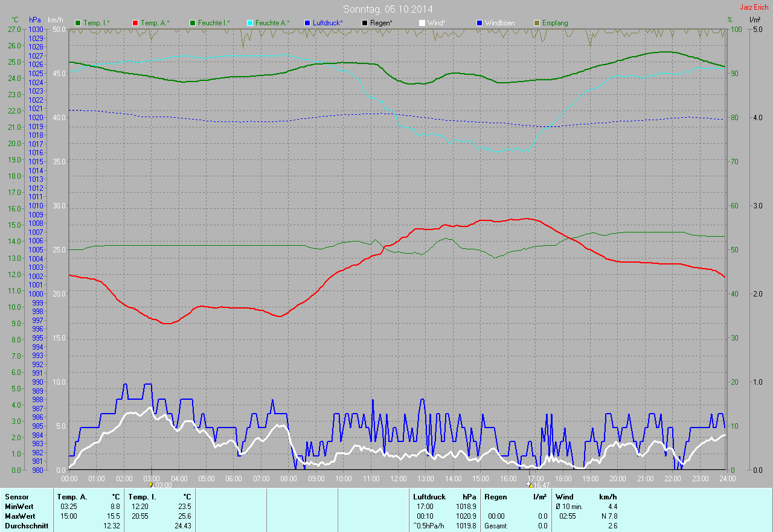Click the "Empfang" legend label
Screen dimensions: 773x532
tap(555, 23)
